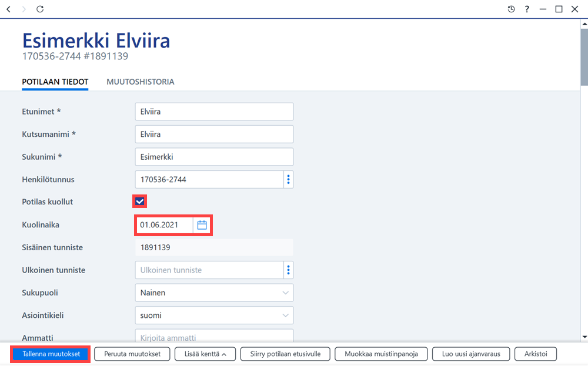Maximize the window
Screen dimensions: 588x366
pos(559,9)
